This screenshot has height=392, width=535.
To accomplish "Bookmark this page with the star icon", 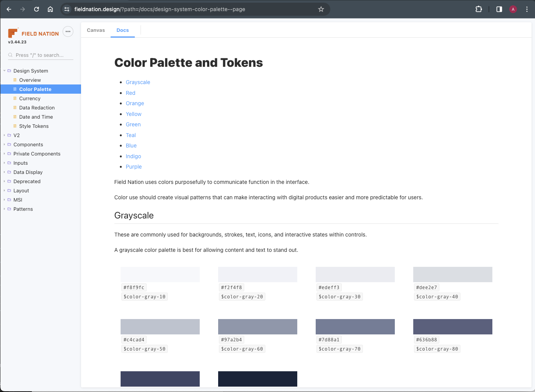I will [321, 9].
